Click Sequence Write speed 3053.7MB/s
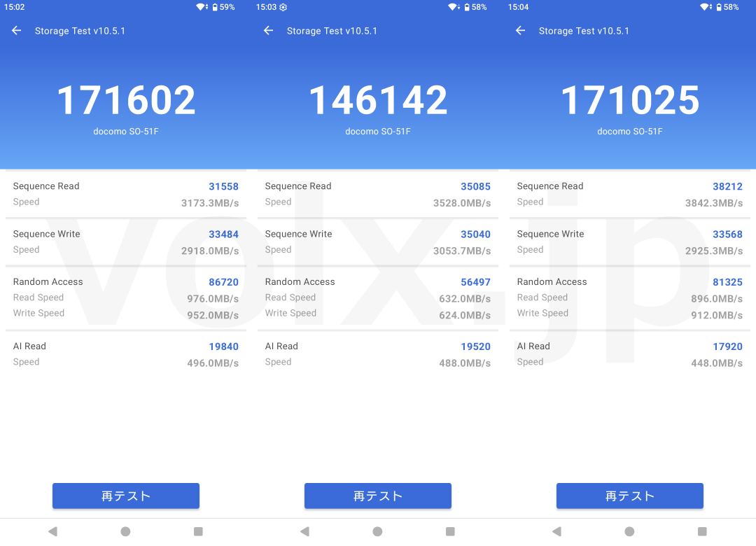Viewport: 756px width, 546px height. [462, 251]
